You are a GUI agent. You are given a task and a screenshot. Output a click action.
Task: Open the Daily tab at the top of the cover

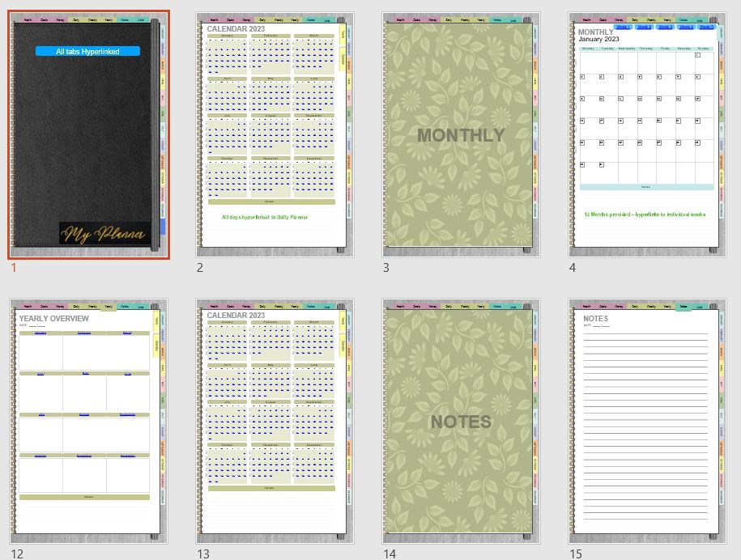[77, 19]
